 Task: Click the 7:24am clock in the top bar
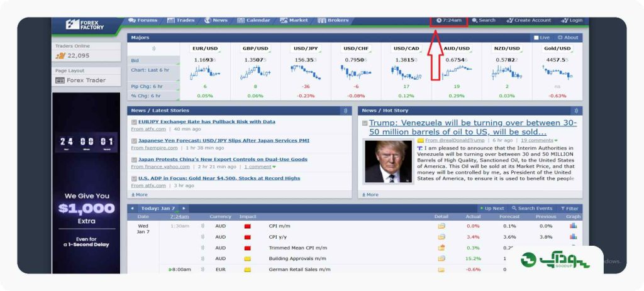coord(449,20)
